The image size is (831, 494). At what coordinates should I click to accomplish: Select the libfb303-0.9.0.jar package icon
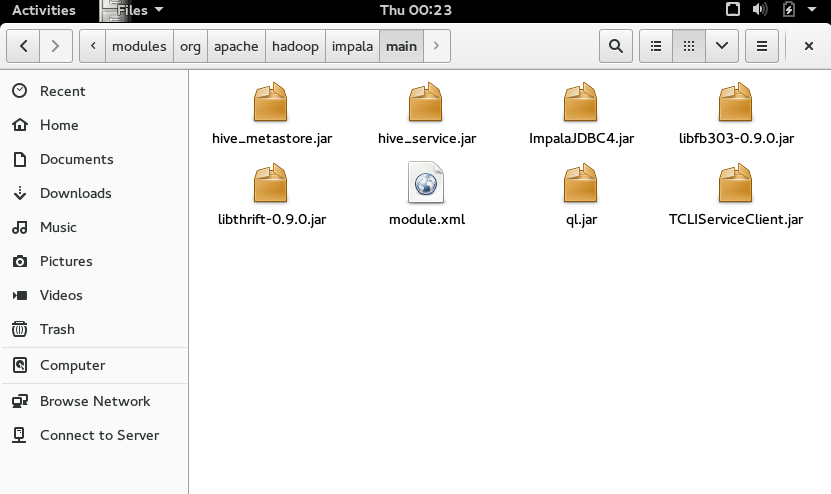tap(736, 102)
